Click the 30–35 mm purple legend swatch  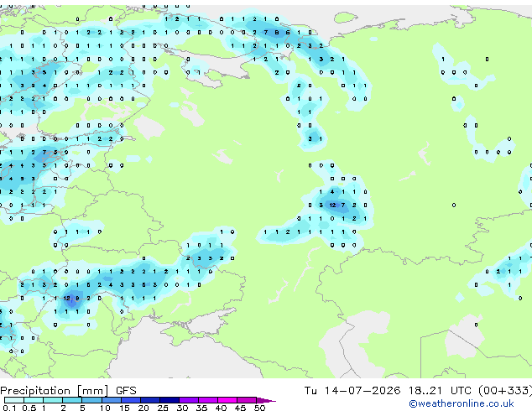pos(189,400)
